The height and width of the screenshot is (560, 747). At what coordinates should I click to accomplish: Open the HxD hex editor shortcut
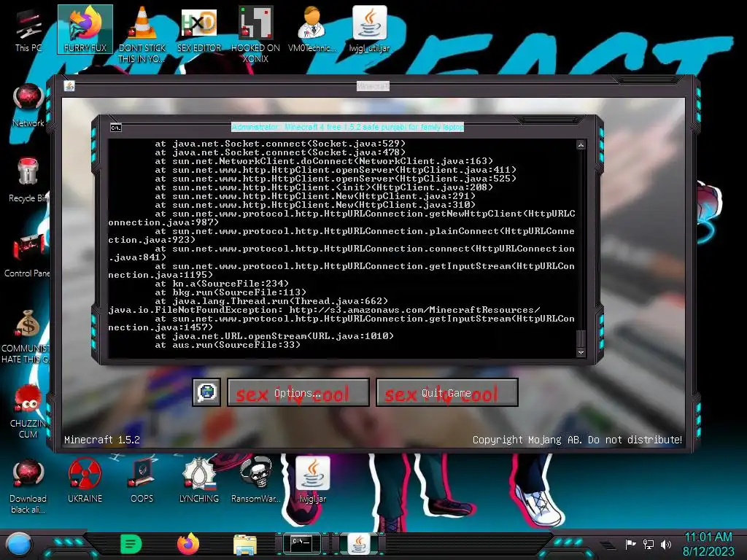click(199, 29)
